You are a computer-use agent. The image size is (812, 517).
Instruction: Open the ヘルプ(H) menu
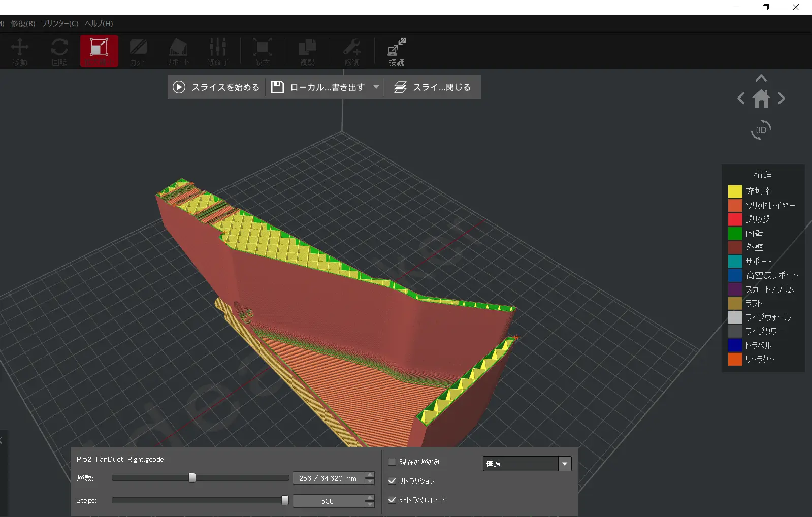click(x=99, y=24)
